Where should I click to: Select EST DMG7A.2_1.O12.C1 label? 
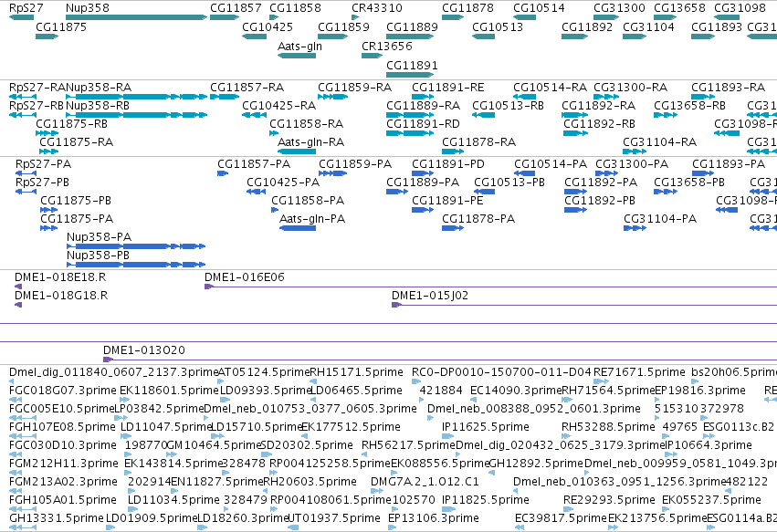(425, 482)
